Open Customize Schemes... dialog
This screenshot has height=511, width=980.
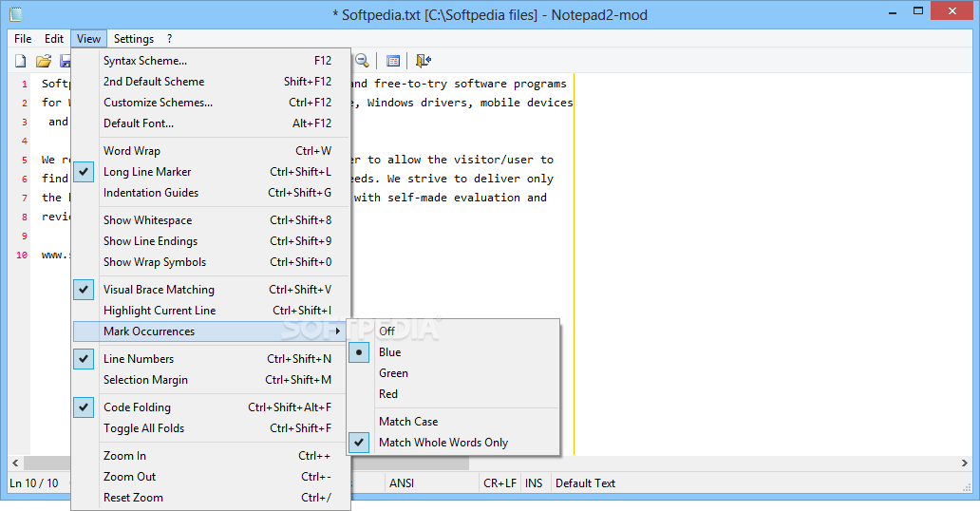pos(211,103)
